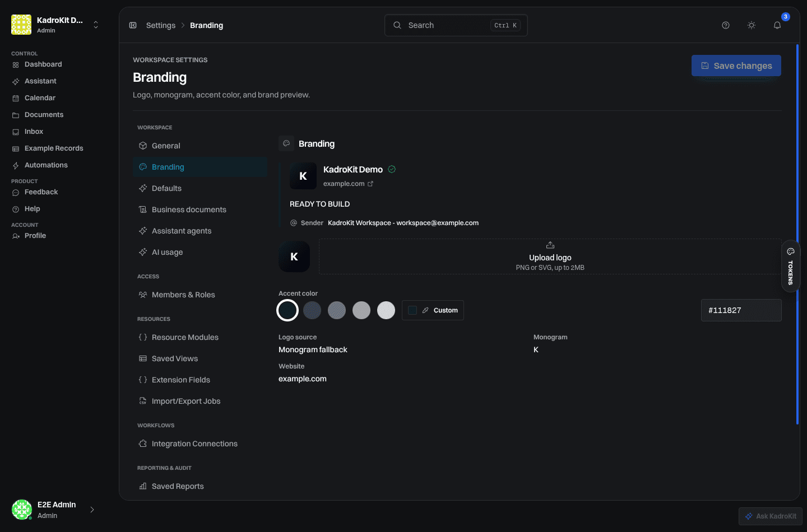Click the Example Records icon

16,149
